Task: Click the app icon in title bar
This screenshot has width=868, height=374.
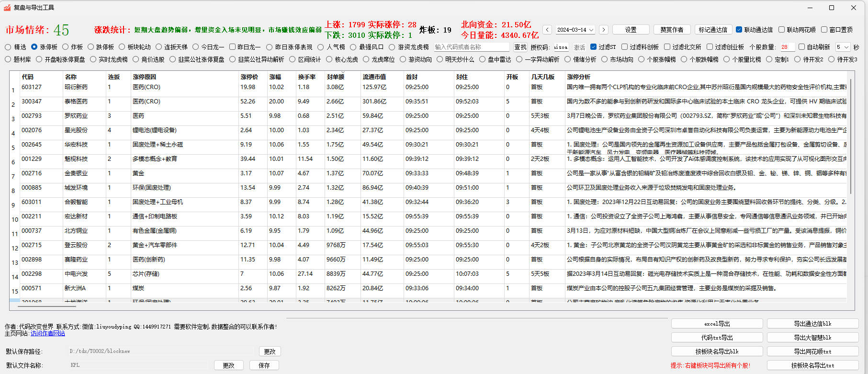Action: [x=7, y=7]
